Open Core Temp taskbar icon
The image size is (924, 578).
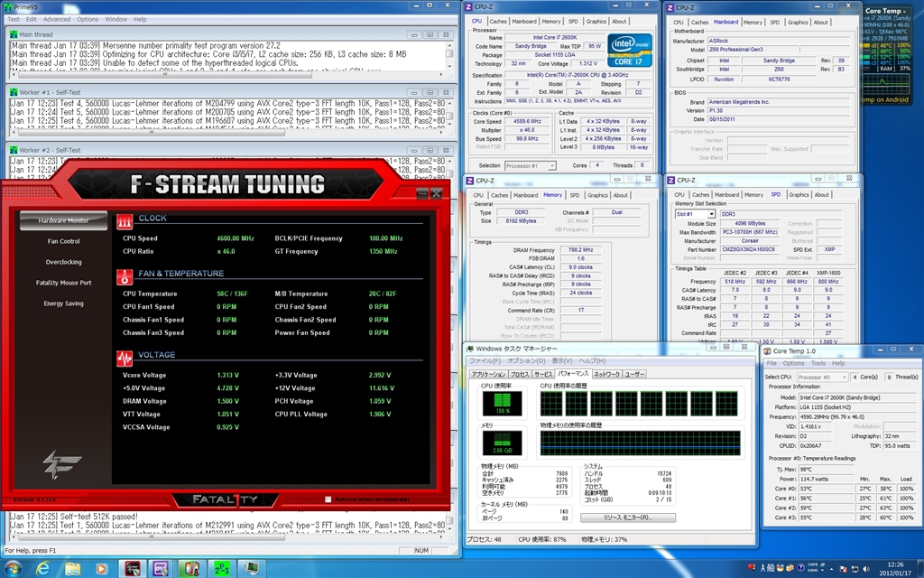click(191, 568)
